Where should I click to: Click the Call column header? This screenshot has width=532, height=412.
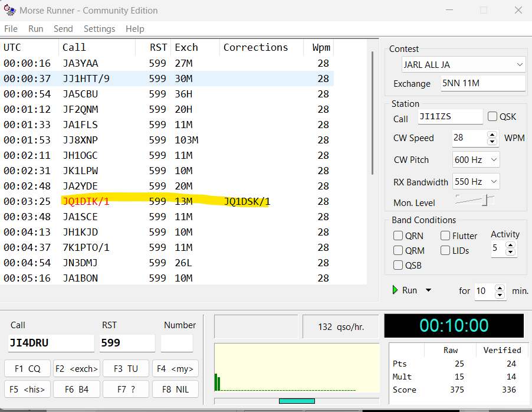[97, 47]
